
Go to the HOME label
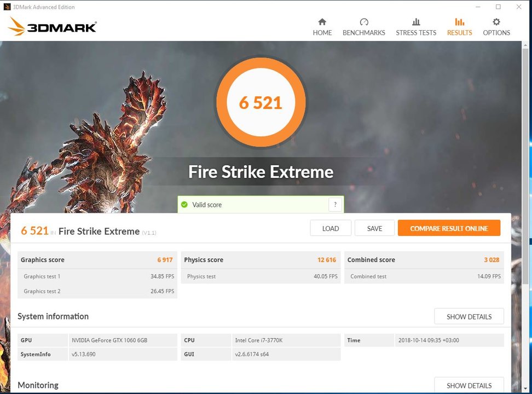click(322, 33)
